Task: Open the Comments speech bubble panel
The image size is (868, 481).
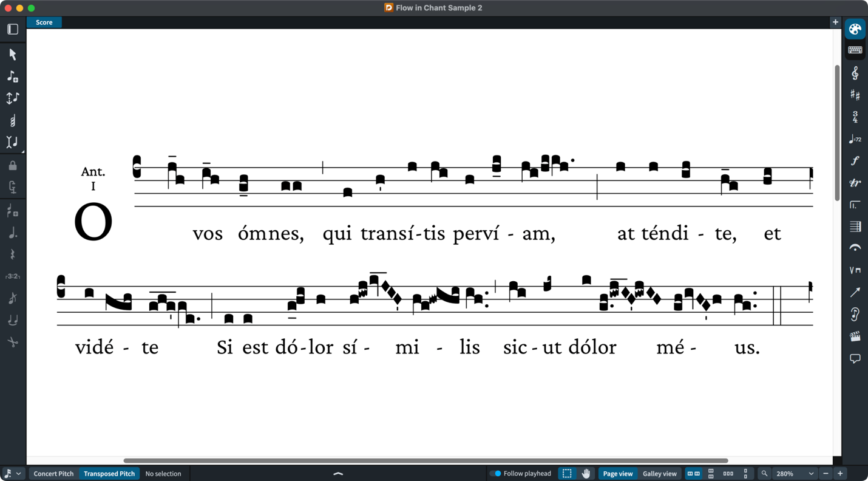Action: coord(855,358)
